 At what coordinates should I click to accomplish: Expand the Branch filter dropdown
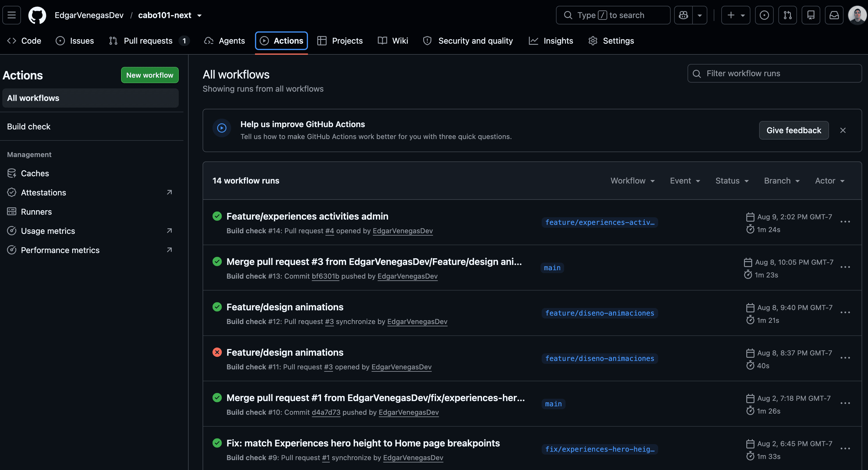(x=782, y=181)
